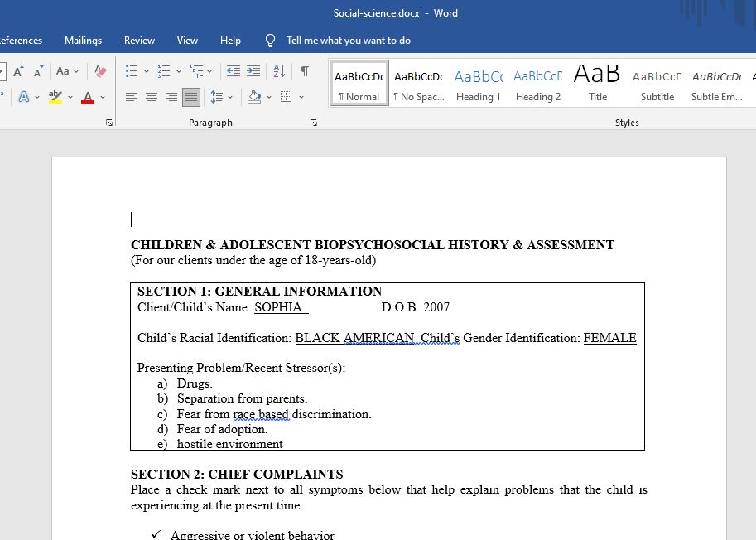The width and height of the screenshot is (756, 540).
Task: Expand the Line Spacing dropdown arrow
Action: point(230,97)
